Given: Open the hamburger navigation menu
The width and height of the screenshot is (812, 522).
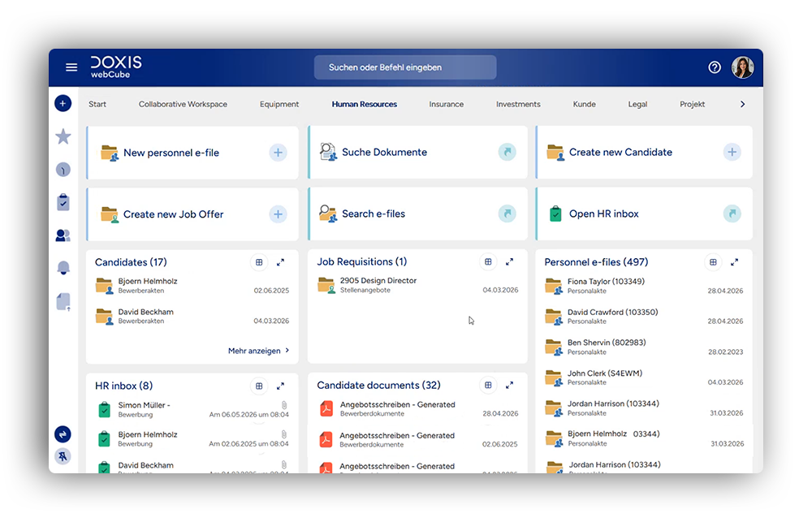Looking at the screenshot, I should point(71,67).
